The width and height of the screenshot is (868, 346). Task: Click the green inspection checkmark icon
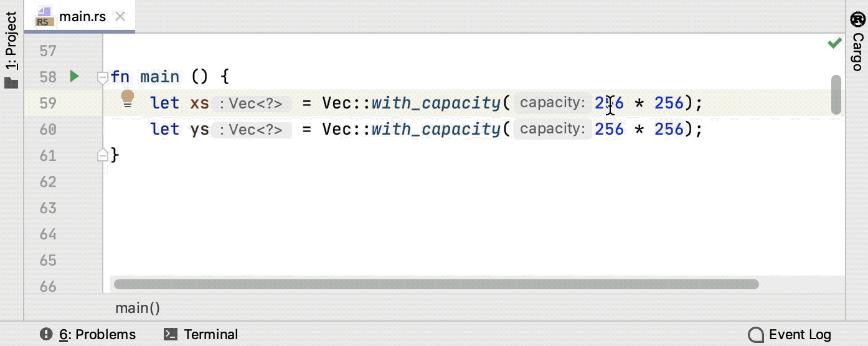834,43
